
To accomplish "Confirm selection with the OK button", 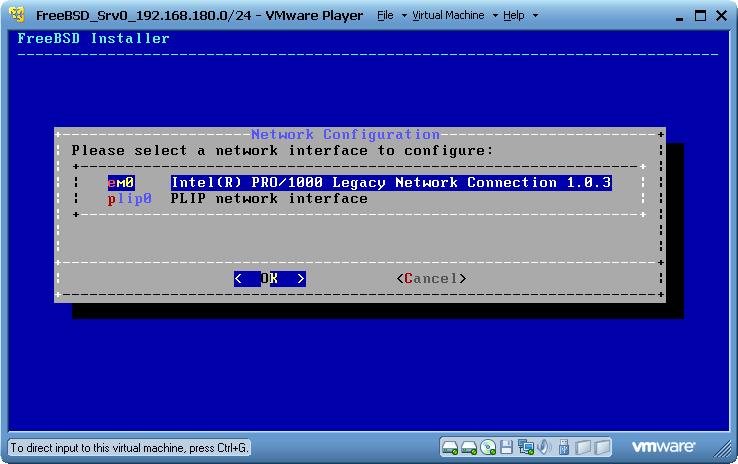I will [x=270, y=279].
